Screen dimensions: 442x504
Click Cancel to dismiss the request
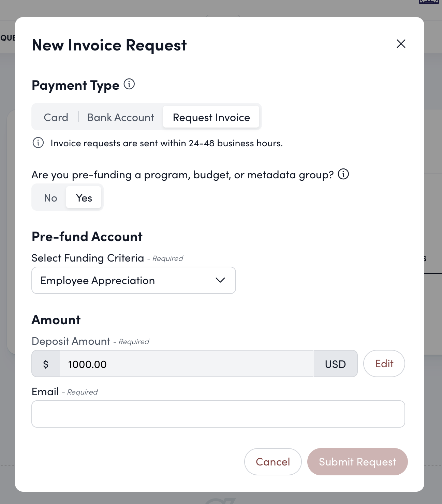coord(272,461)
